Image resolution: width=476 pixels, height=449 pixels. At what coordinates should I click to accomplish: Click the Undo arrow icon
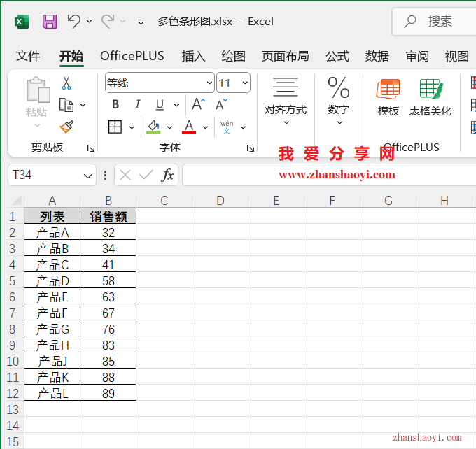[x=74, y=21]
